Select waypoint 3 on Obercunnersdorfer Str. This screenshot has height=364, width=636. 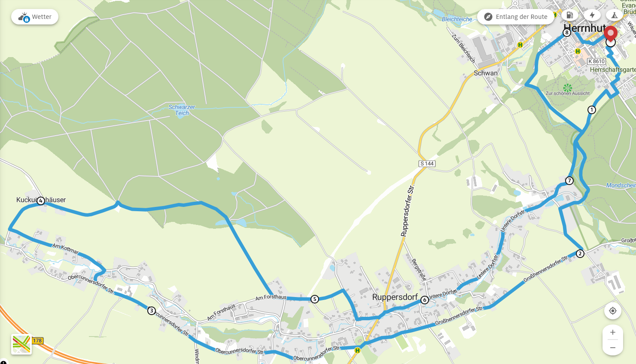(151, 311)
